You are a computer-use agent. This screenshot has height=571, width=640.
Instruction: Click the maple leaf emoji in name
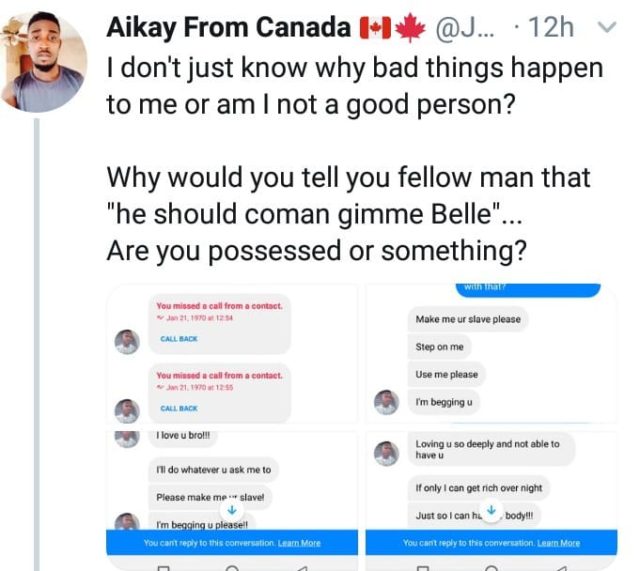click(x=408, y=29)
